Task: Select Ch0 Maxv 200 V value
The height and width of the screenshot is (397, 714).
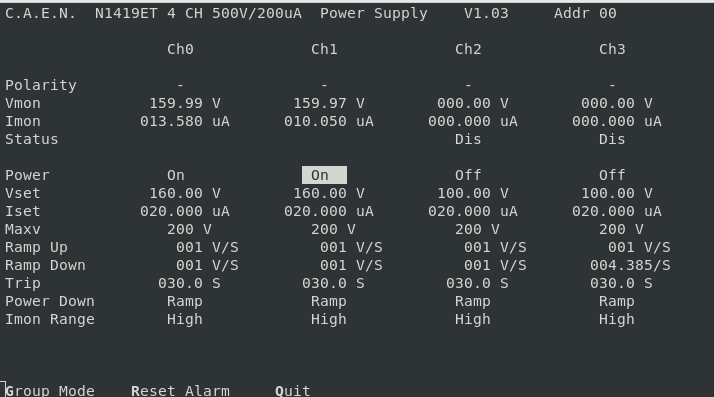Action: coord(189,229)
